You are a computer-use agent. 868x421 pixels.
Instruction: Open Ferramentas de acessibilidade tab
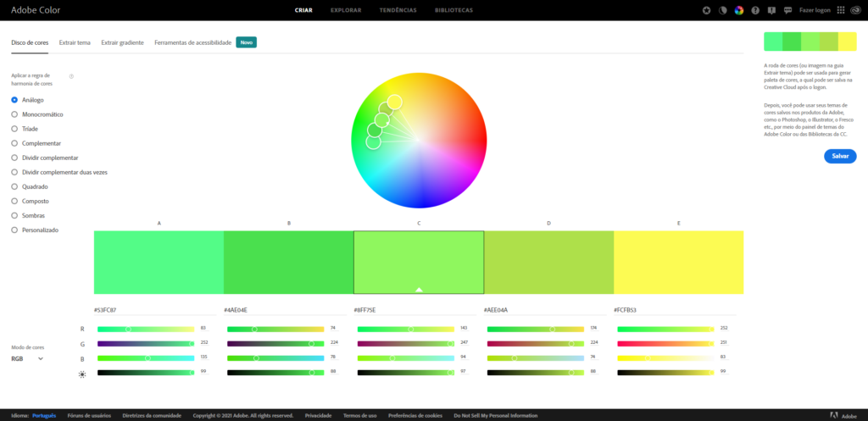192,42
